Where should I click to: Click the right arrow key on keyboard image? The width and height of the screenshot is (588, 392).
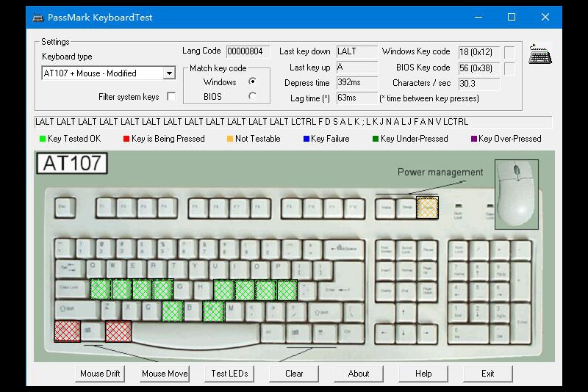pyautogui.click(x=427, y=332)
